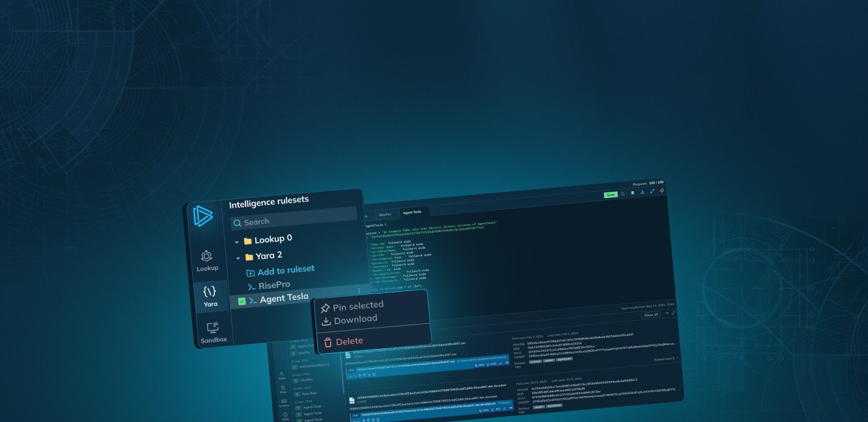Viewport: 868px width, 422px height.
Task: Click the red eraser icon in toolbar
Action: click(x=662, y=191)
